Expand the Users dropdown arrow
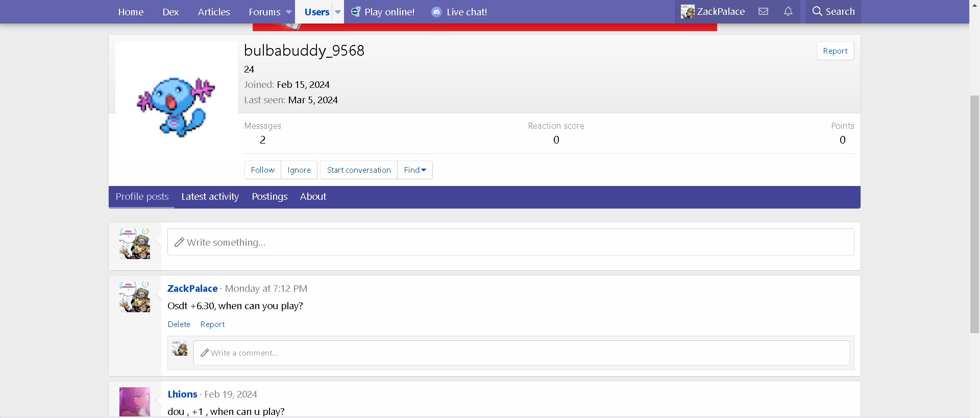The image size is (980, 418). (x=337, y=12)
